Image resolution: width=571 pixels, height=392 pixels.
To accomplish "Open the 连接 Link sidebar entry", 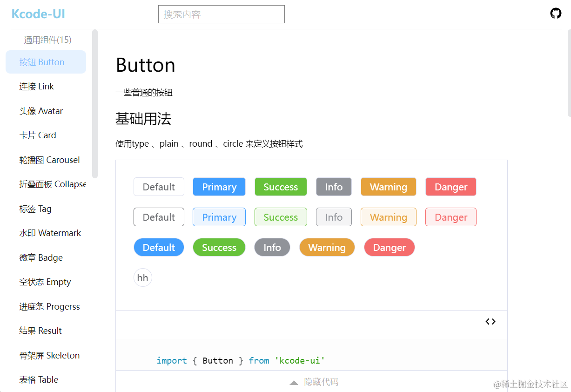I will pos(37,87).
